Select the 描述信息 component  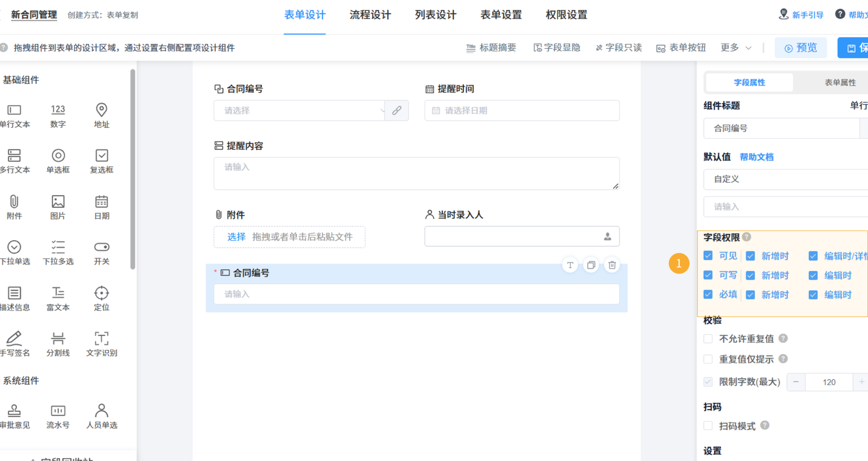tap(15, 299)
